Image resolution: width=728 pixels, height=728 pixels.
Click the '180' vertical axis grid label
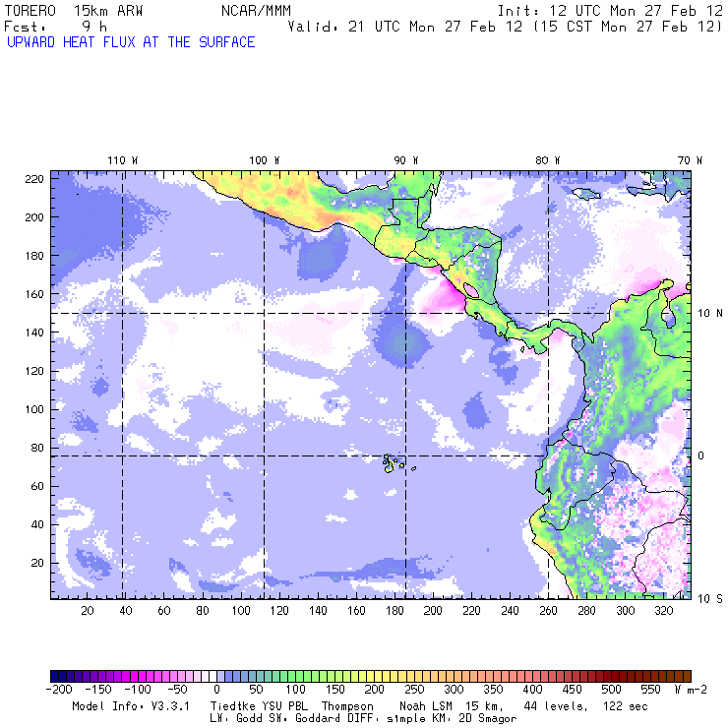point(34,256)
